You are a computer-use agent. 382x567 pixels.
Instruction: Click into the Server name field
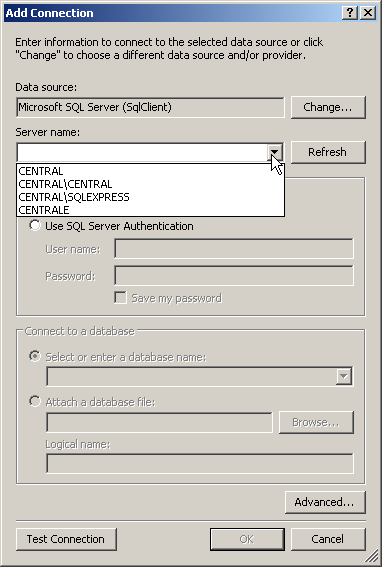(x=143, y=152)
